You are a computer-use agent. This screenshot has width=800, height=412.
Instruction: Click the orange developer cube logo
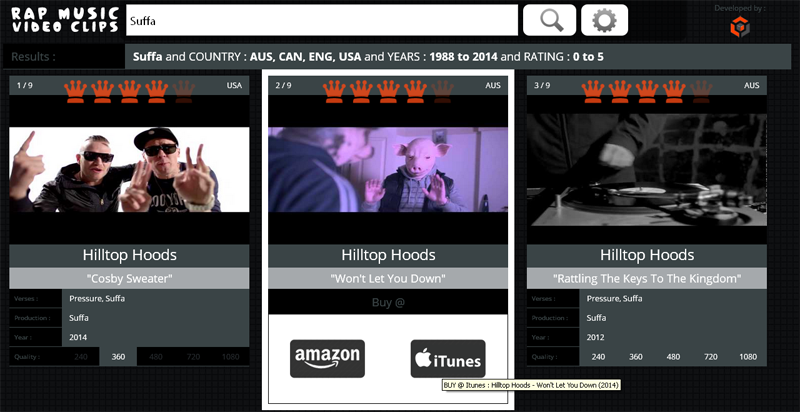click(x=740, y=27)
